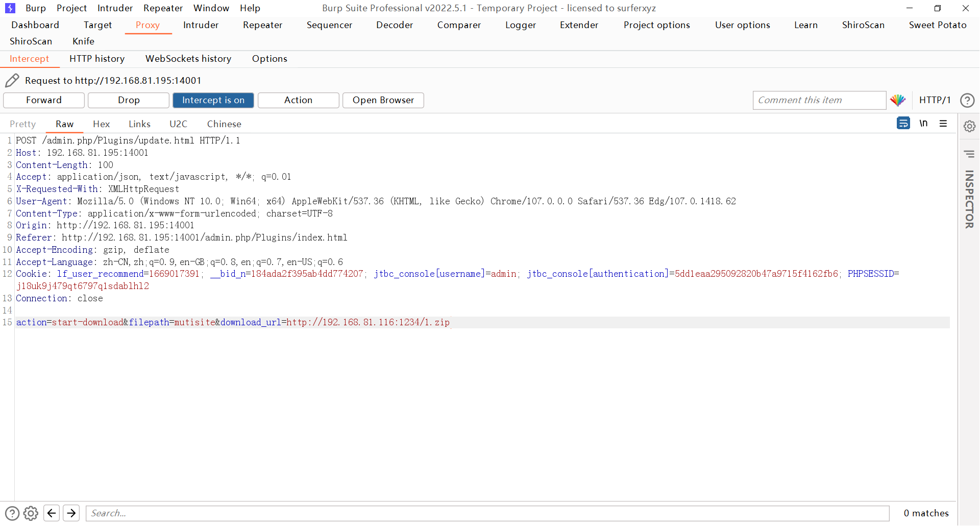Screen dimensions: 980x526
Task: Switch editor to U2C view
Action: (178, 124)
